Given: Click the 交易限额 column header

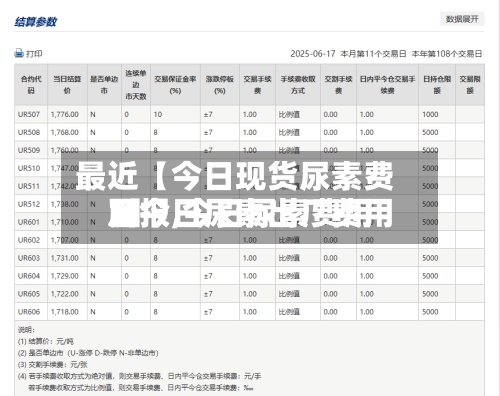Looking at the screenshot, I should [x=470, y=85].
